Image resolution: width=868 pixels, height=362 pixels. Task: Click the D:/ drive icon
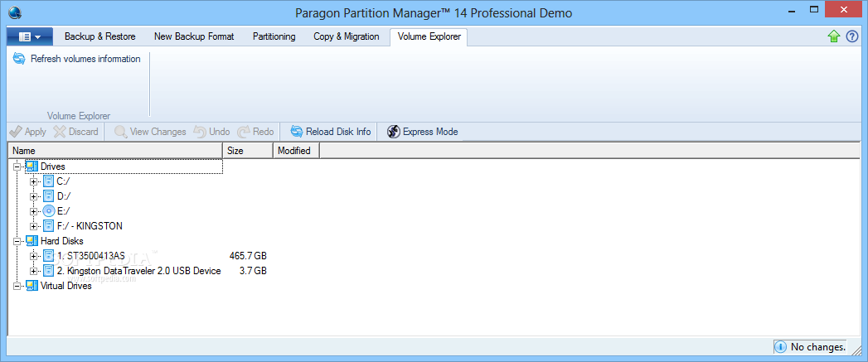[49, 196]
